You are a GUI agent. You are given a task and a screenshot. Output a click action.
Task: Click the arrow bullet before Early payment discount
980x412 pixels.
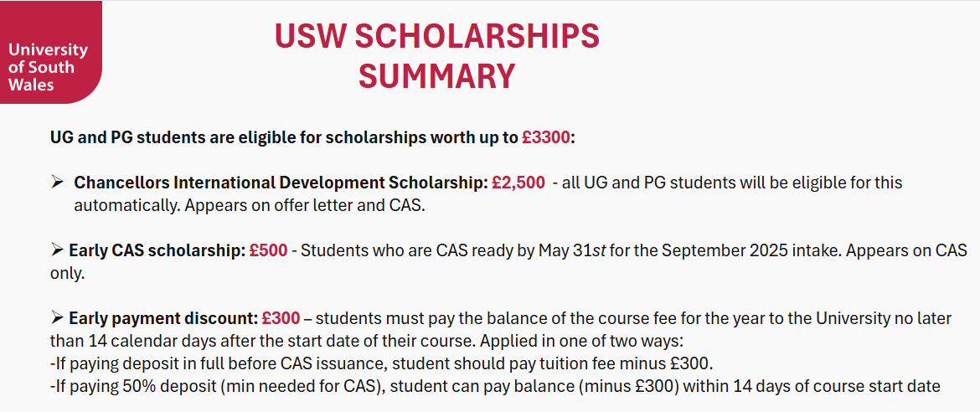[x=57, y=319]
